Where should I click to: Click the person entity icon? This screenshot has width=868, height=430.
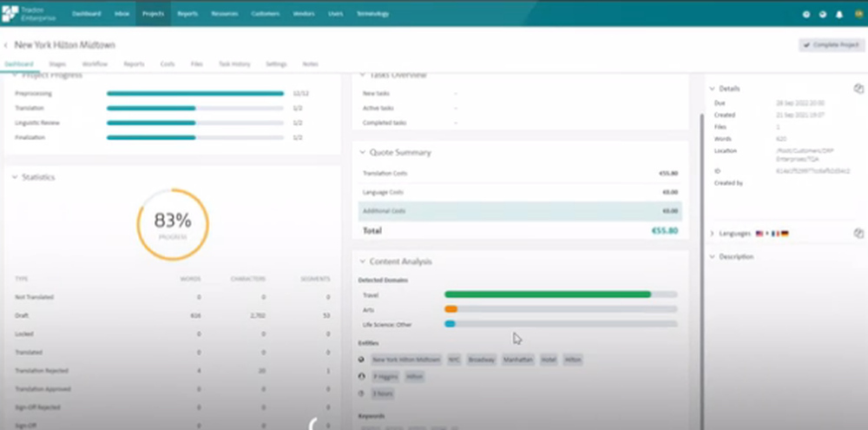361,376
